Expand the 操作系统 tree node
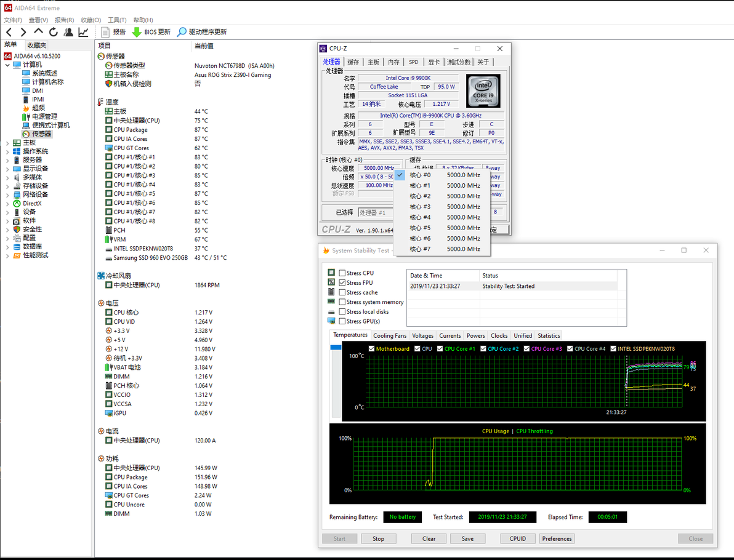The image size is (734, 560). (x=7, y=151)
